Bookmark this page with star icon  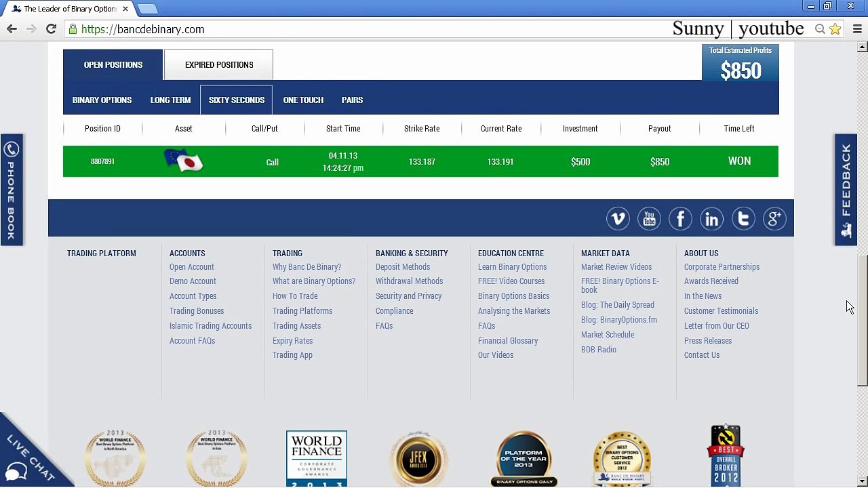pyautogui.click(x=835, y=29)
